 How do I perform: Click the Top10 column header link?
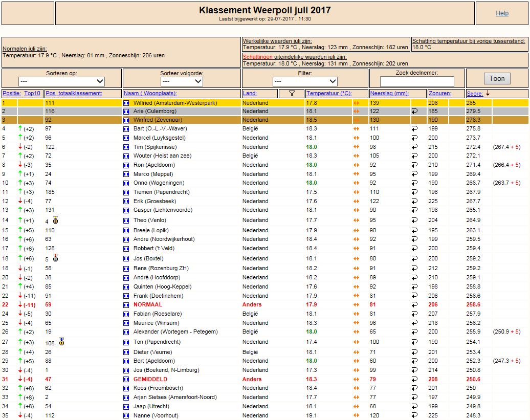tap(32, 94)
